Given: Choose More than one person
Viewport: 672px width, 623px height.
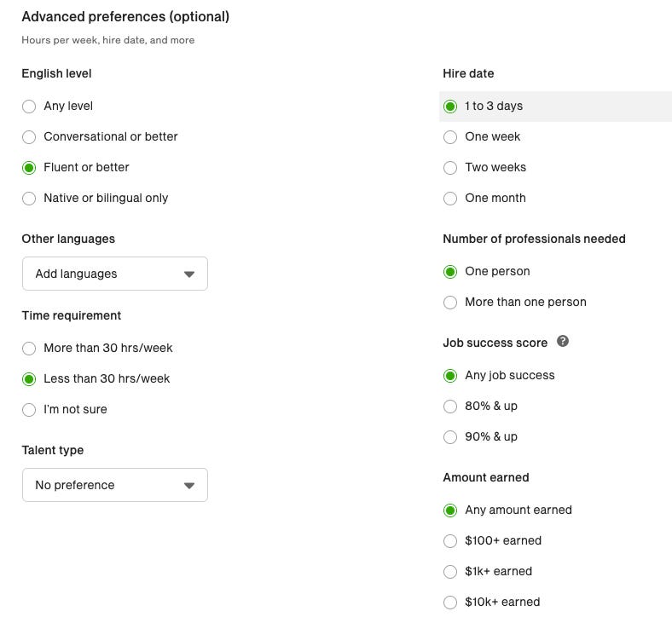Looking at the screenshot, I should pyautogui.click(x=450, y=303).
